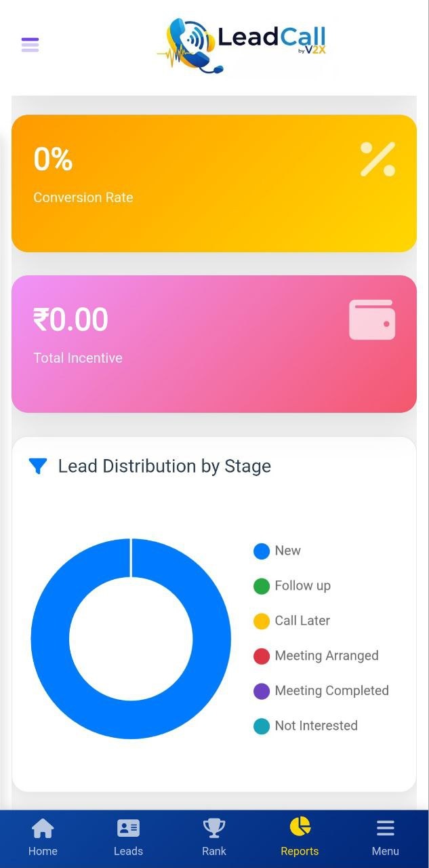
Task: Tap the Leads contact card icon
Action: click(128, 827)
